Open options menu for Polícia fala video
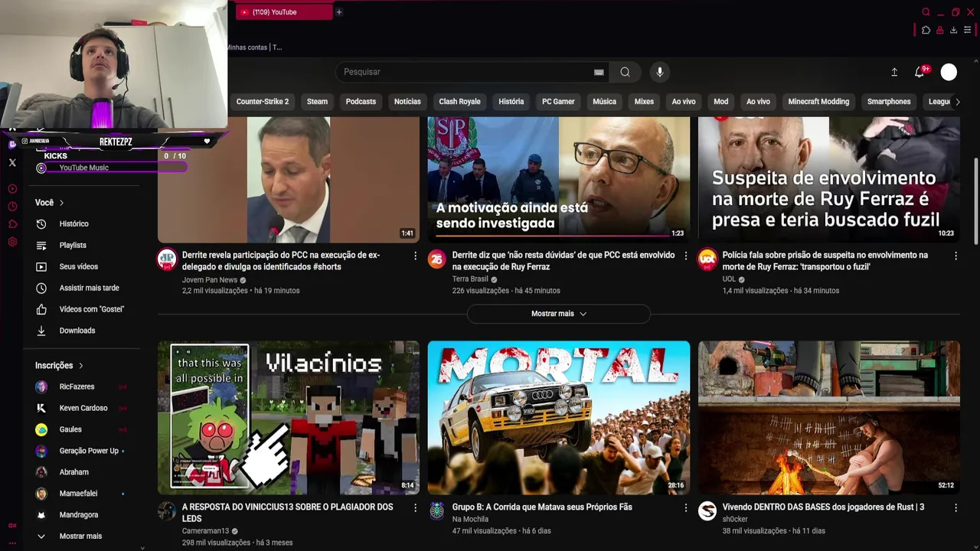Viewport: 980px width, 551px height. (x=955, y=256)
